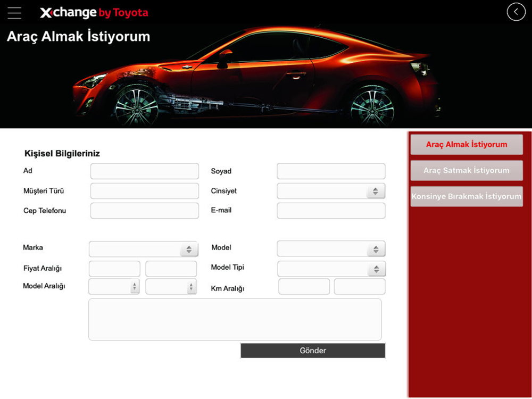532x399 pixels.
Task: Open the first Model Aralığı year selector
Action: tap(114, 287)
